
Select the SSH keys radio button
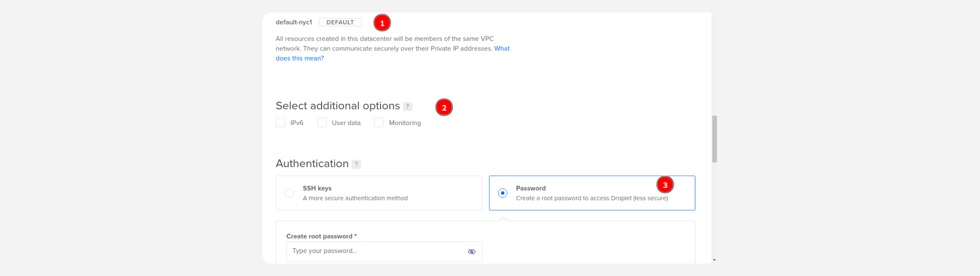coord(290,193)
